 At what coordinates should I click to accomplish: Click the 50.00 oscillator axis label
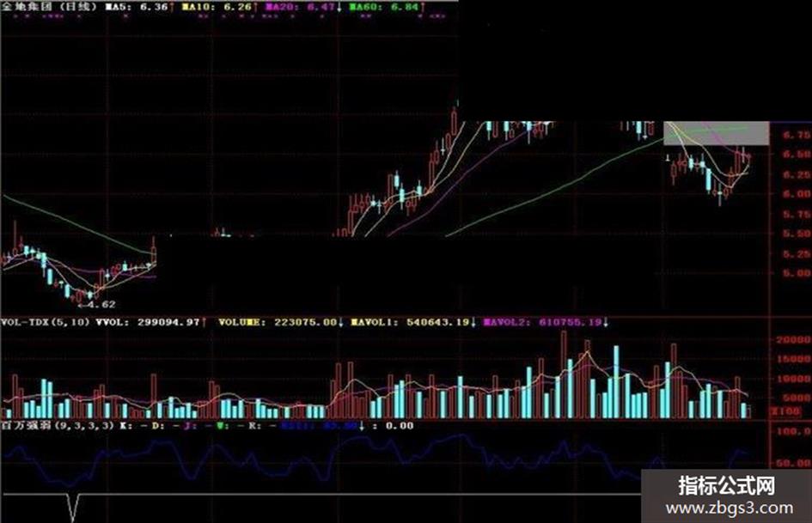[x=793, y=462]
